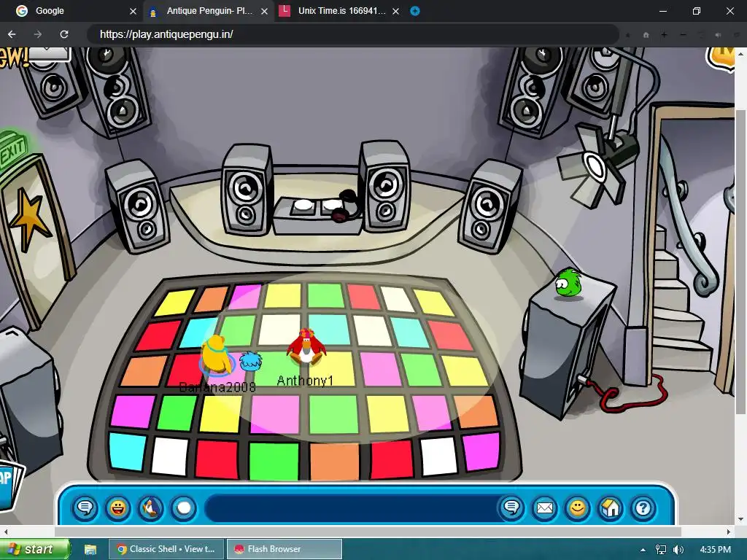Open the buddy list smiley icon
This screenshot has width=747, height=560.
click(578, 507)
